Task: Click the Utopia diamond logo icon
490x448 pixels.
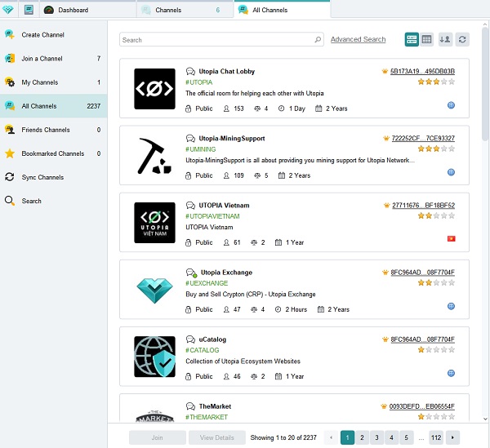Action: pyautogui.click(x=8, y=10)
